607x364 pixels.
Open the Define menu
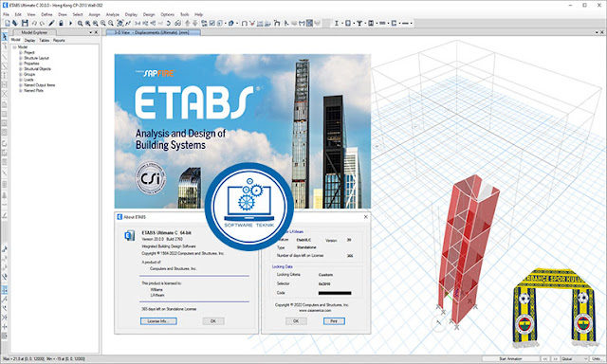click(x=46, y=14)
